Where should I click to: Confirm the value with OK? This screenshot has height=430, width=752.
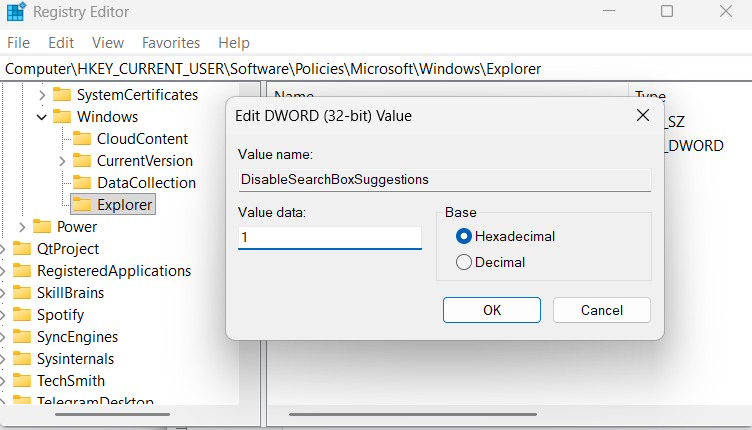492,310
